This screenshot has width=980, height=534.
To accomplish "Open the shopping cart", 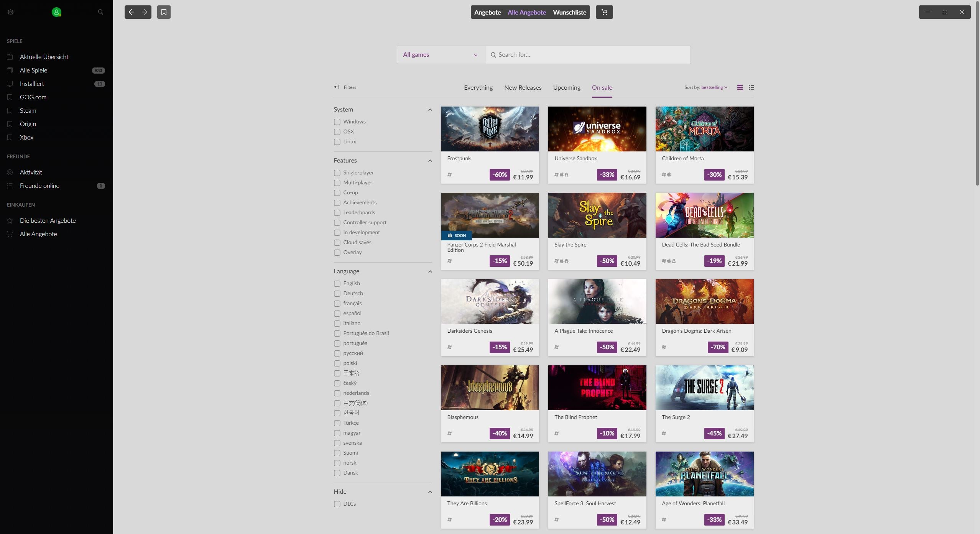I will pyautogui.click(x=604, y=12).
